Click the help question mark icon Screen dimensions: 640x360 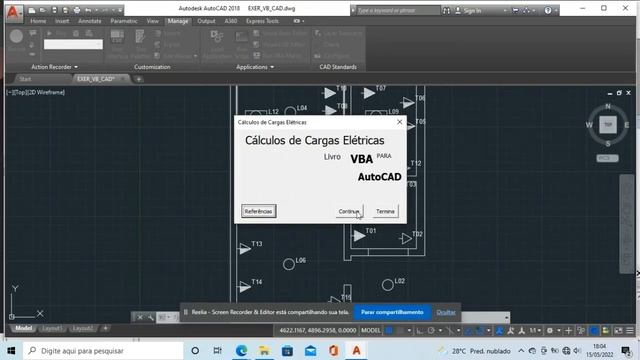click(x=548, y=11)
